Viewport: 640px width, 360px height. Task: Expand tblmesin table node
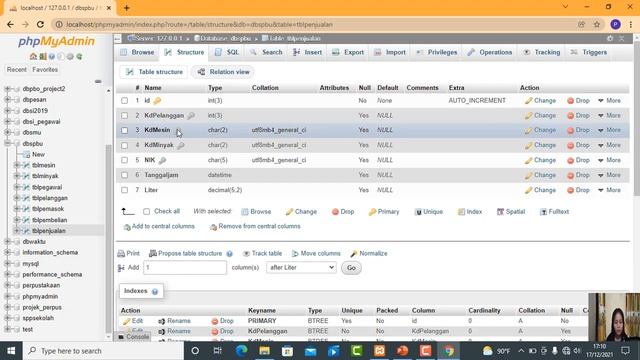click(x=16, y=165)
